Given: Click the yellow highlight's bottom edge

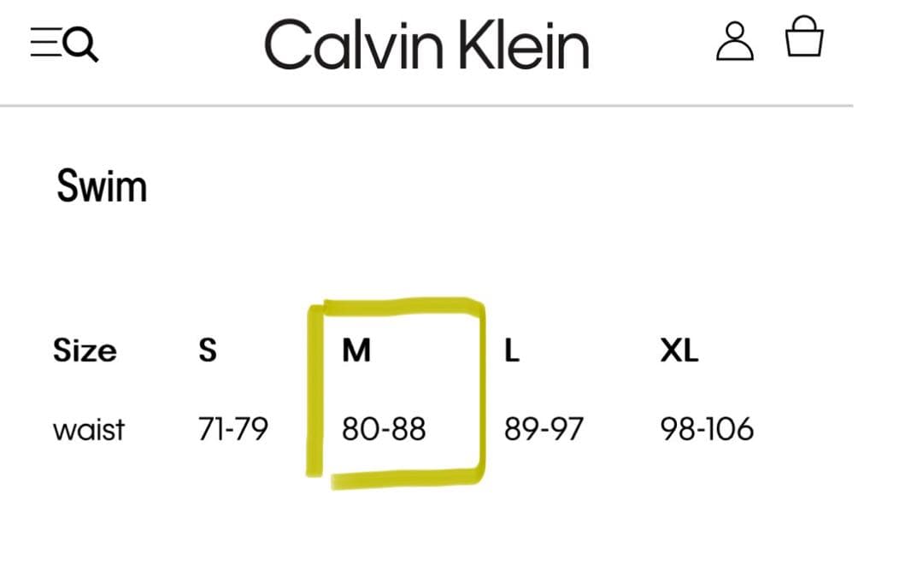Looking at the screenshot, I should [402, 476].
